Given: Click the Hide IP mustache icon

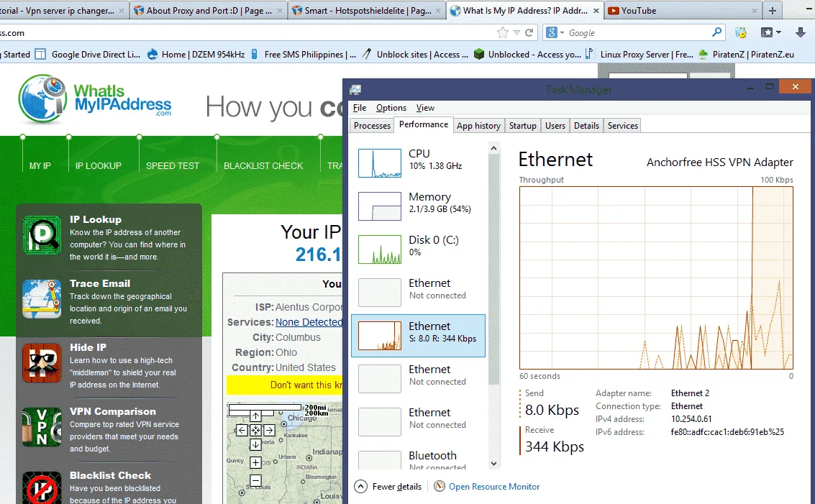Looking at the screenshot, I should point(42,362).
